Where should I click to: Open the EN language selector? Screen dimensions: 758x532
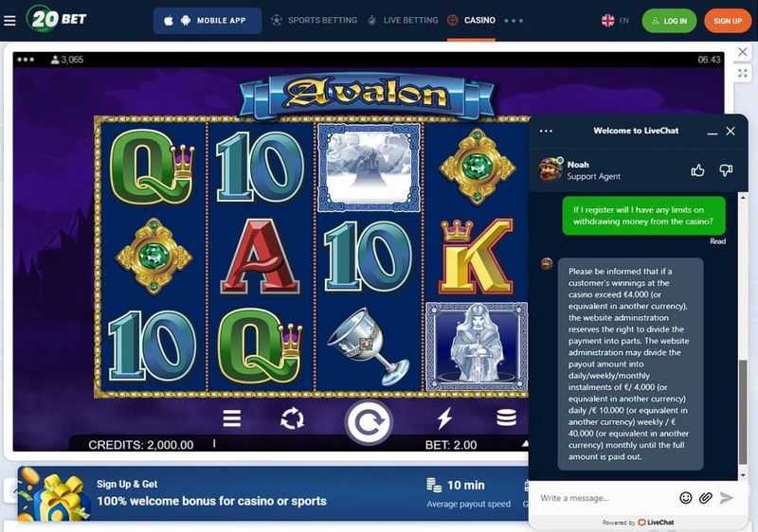tap(615, 20)
